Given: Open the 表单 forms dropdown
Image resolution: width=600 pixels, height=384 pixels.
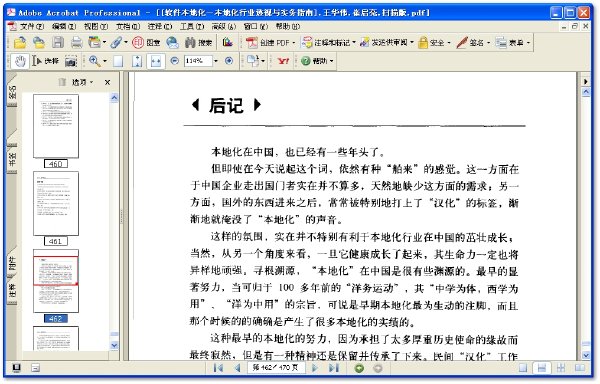Looking at the screenshot, I should (x=513, y=42).
